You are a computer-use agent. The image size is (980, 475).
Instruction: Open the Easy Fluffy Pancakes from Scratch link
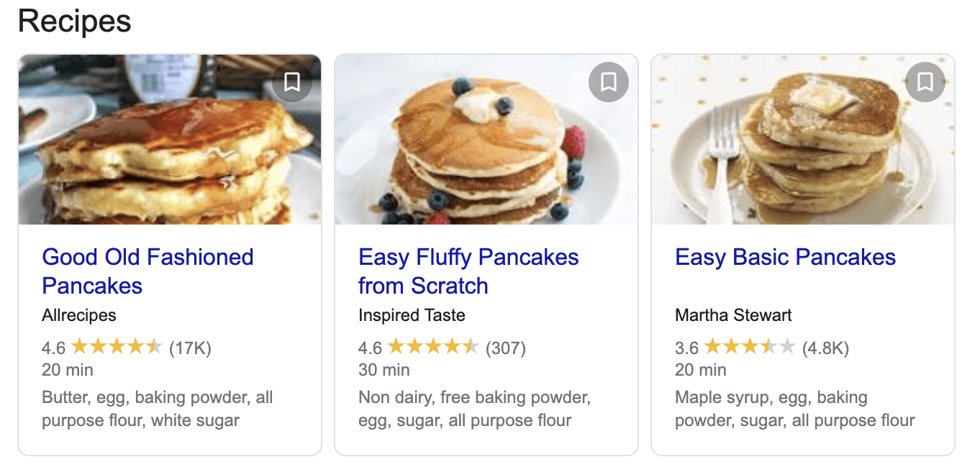(x=468, y=271)
